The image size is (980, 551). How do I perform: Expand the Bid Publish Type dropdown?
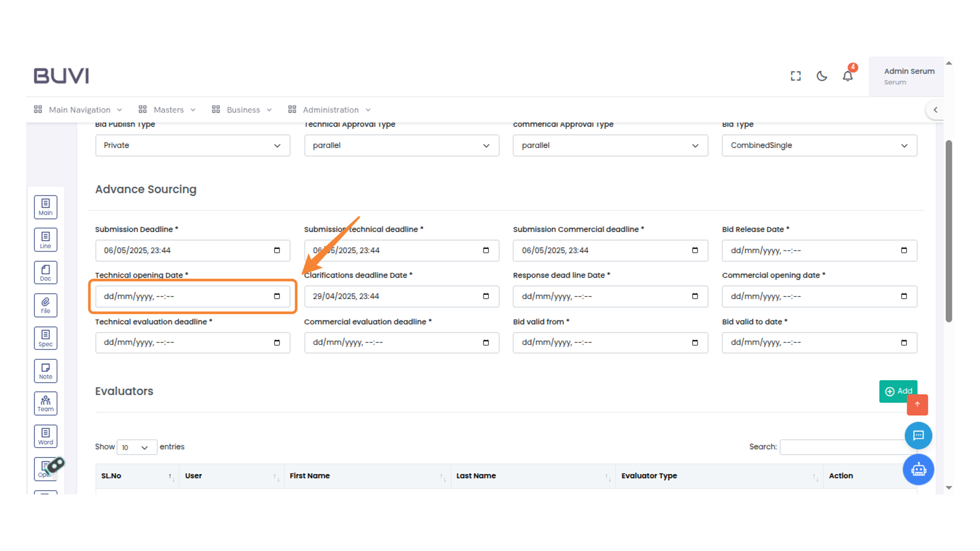point(192,145)
